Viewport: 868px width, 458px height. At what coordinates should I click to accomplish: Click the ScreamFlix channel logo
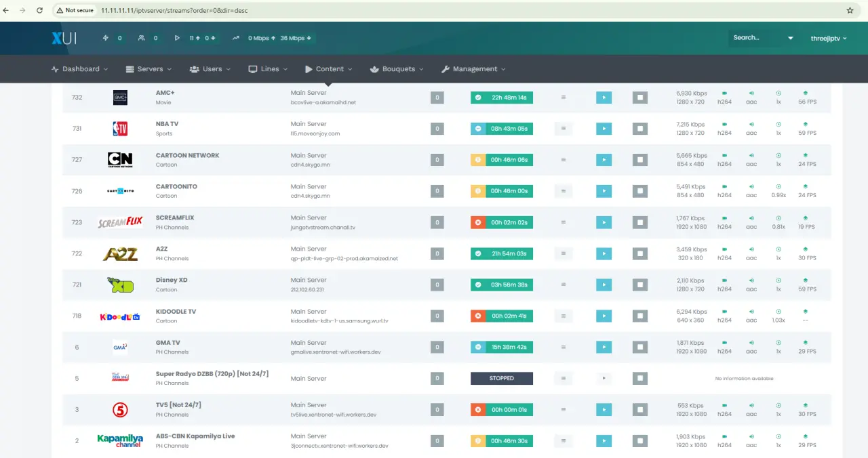point(120,222)
